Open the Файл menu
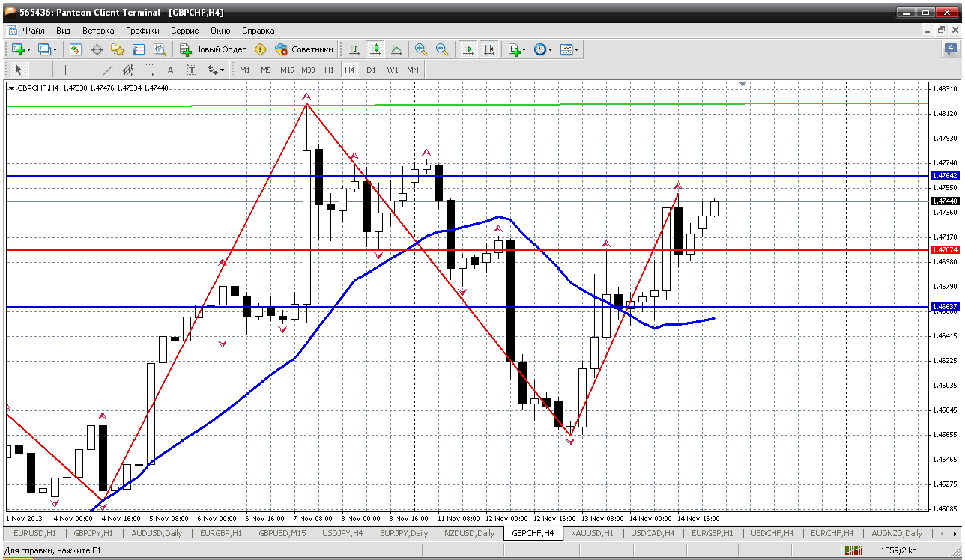Screen dimensions: 965x560 [x=34, y=31]
